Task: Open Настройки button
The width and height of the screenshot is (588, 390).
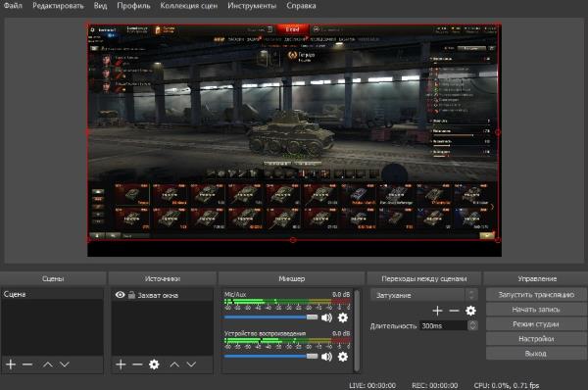Action: [x=536, y=339]
